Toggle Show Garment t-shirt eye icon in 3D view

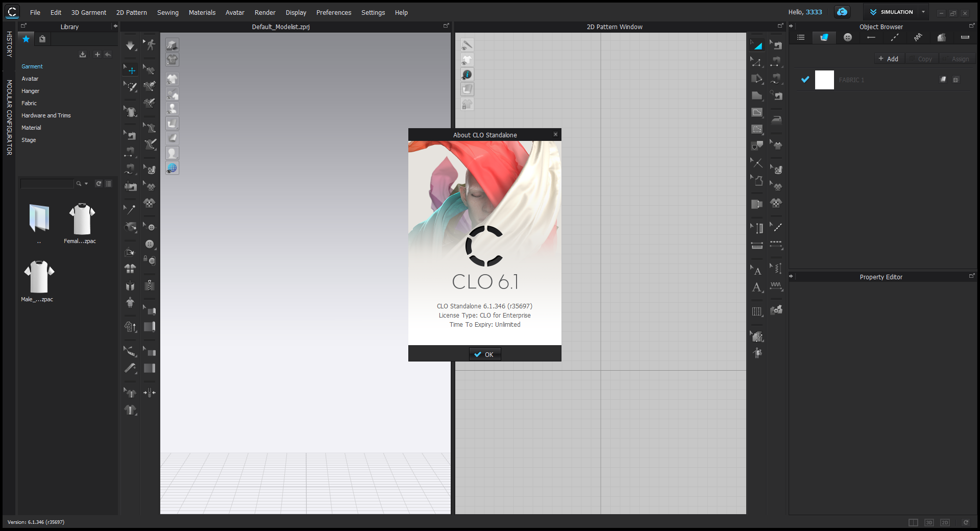(172, 79)
